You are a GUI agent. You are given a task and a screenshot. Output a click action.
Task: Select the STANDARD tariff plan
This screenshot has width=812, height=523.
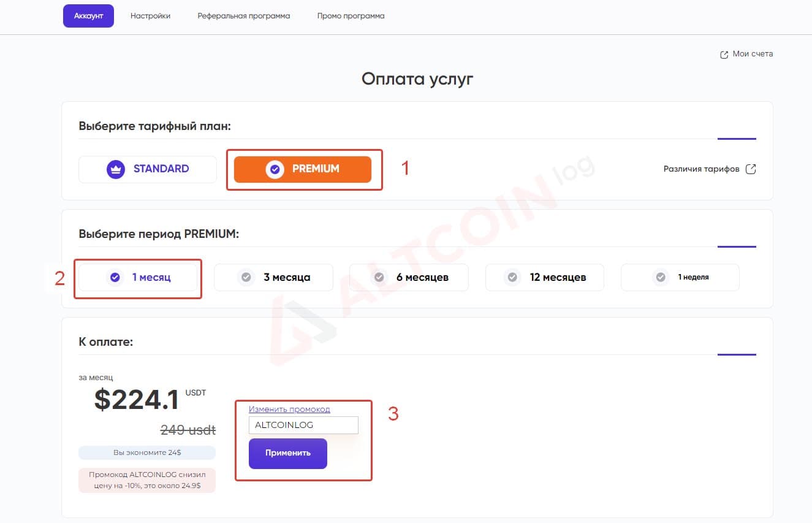pos(148,169)
